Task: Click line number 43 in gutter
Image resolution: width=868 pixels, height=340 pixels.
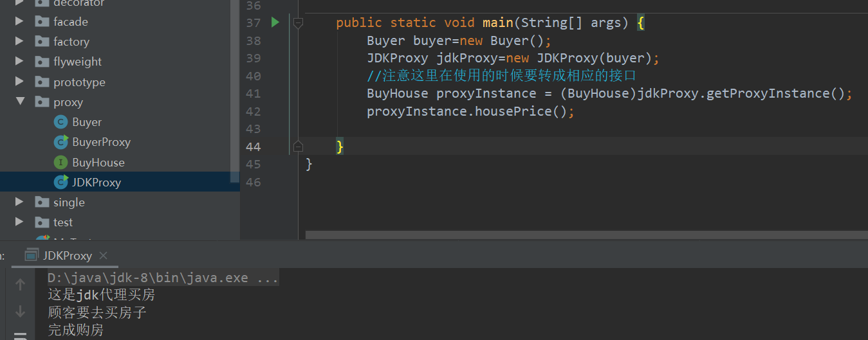Action: [x=254, y=129]
